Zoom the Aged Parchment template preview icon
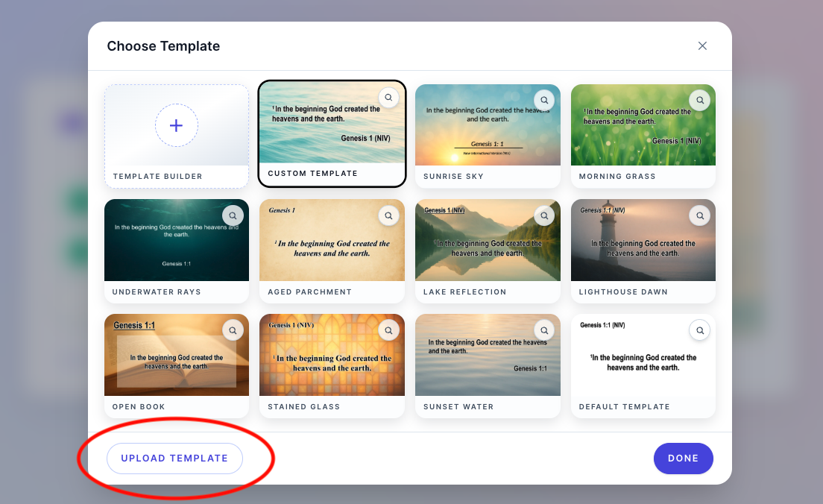 (x=388, y=215)
